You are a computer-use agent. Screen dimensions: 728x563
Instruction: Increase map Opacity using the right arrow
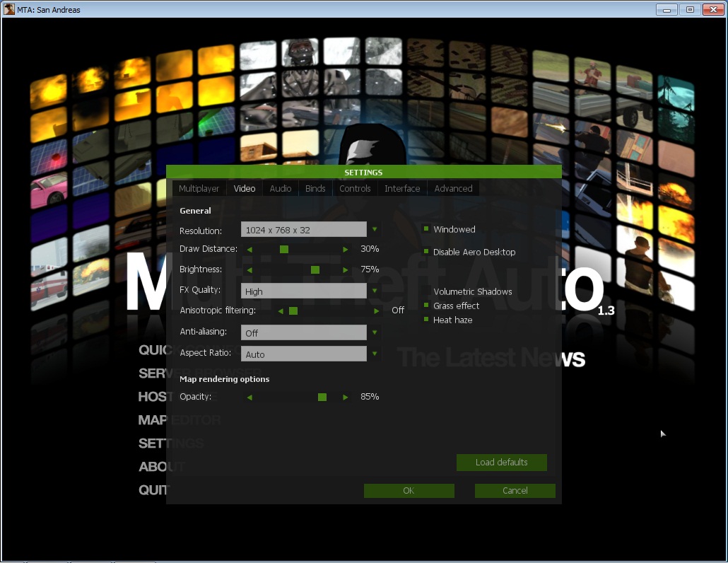pos(345,397)
